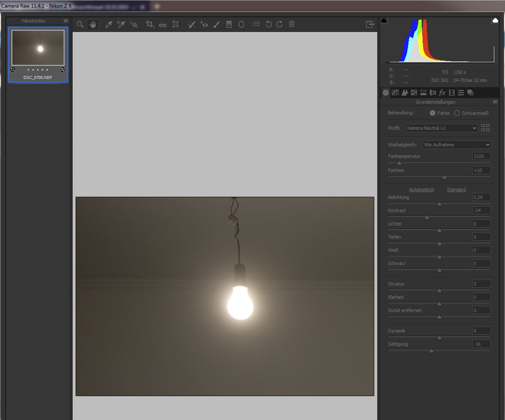
Task: Click the Farbton value field +10
Action: click(x=481, y=170)
